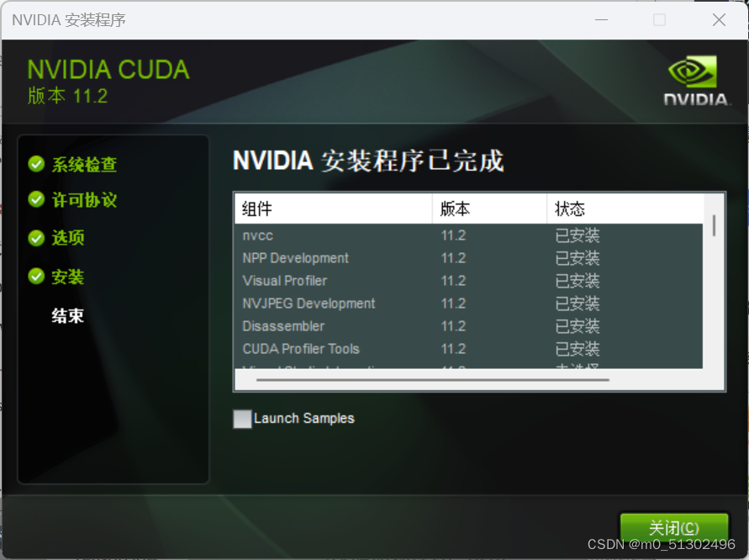Click the green check next to 安装
749x560 pixels.
pyautogui.click(x=36, y=276)
